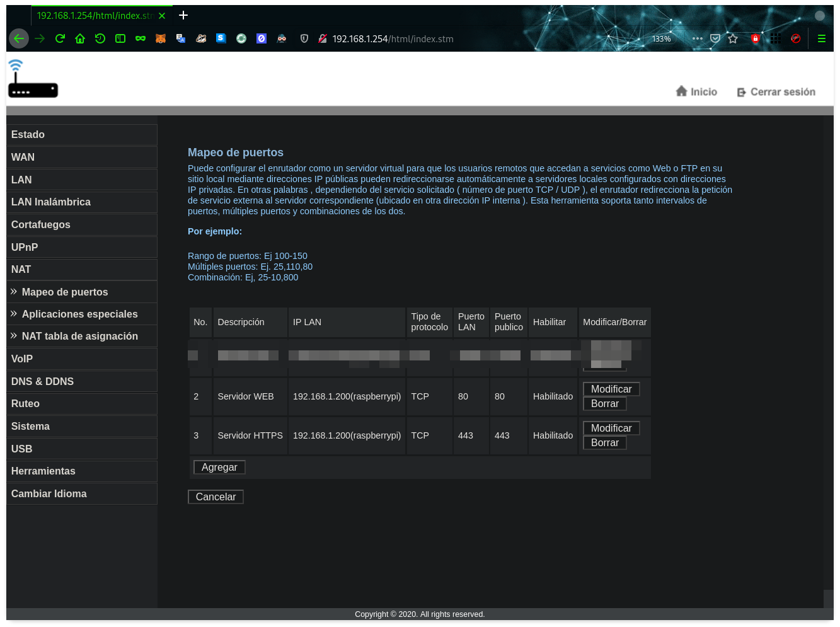The image size is (840, 627).
Task: Open the MetaMask fox extension
Action: coord(161,38)
